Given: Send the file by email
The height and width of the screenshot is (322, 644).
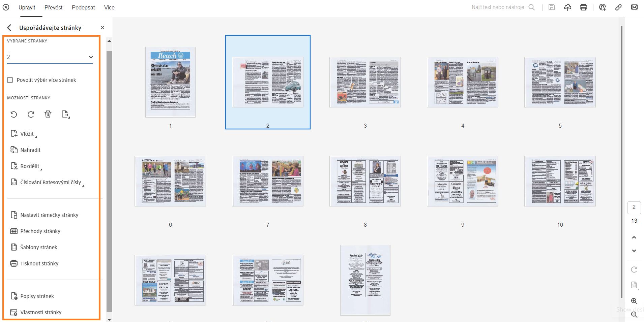Looking at the screenshot, I should coord(634,7).
